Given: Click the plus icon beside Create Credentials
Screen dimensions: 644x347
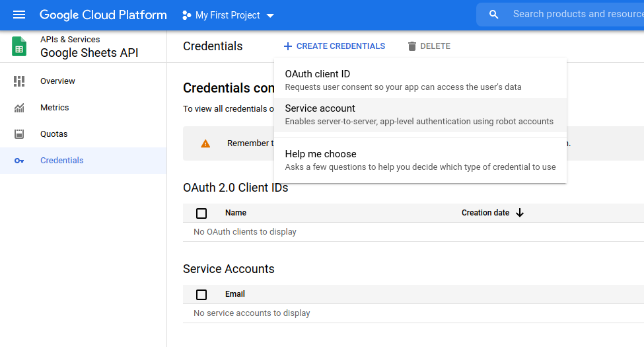Looking at the screenshot, I should (288, 46).
